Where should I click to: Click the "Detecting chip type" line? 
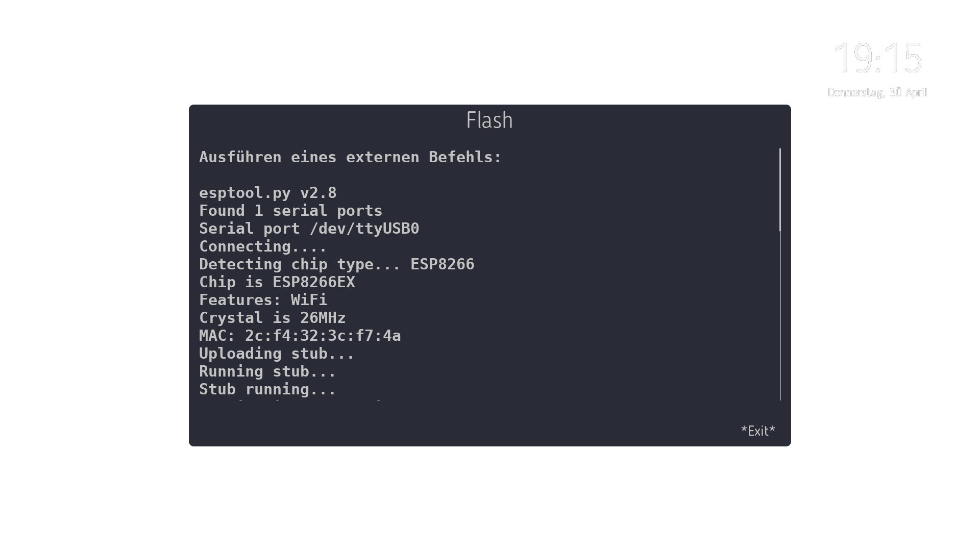(336, 264)
